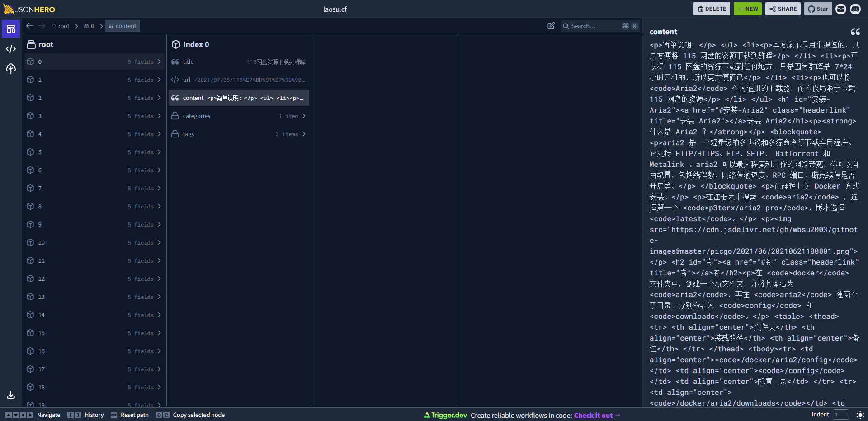Follow the 'Check it out' link

[593, 415]
